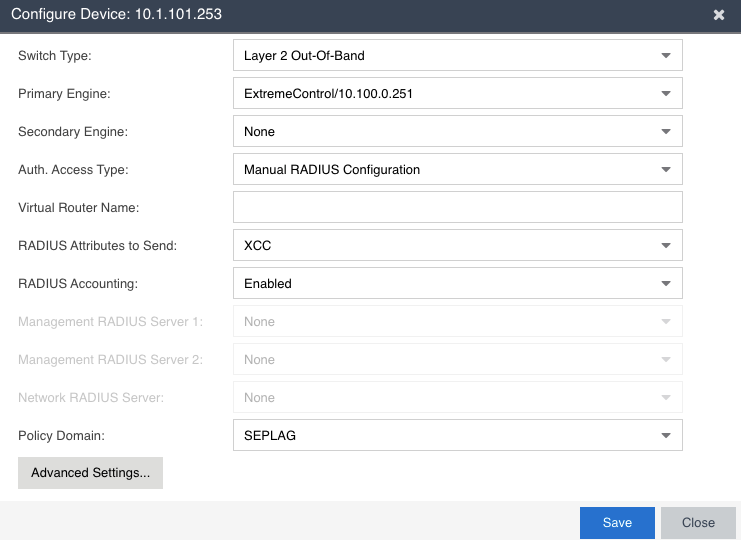This screenshot has height=540, width=741.
Task: Click the Secondary Engine dropdown arrow
Action: coord(666,132)
